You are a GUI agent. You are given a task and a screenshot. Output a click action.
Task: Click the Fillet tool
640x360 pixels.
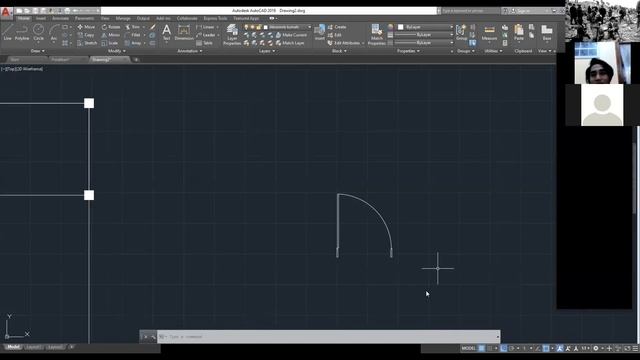pyautogui.click(x=133, y=35)
